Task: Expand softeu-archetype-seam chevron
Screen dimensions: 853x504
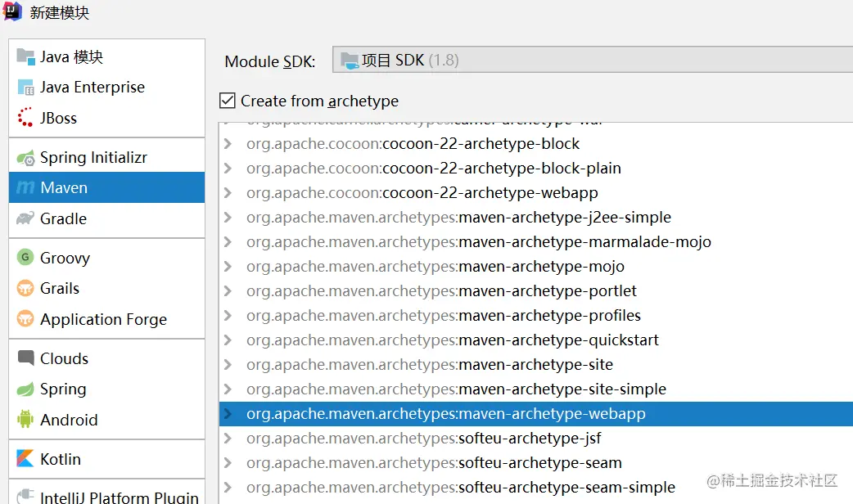Action: (x=228, y=463)
